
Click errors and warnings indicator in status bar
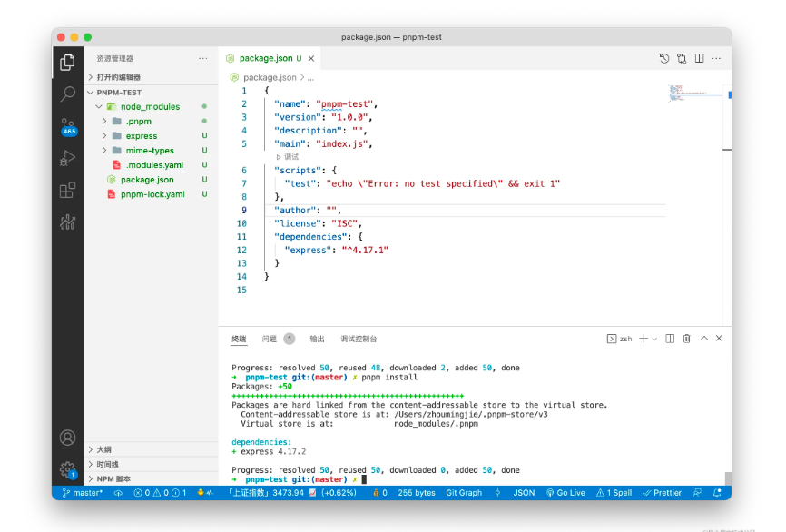pyautogui.click(x=160, y=493)
